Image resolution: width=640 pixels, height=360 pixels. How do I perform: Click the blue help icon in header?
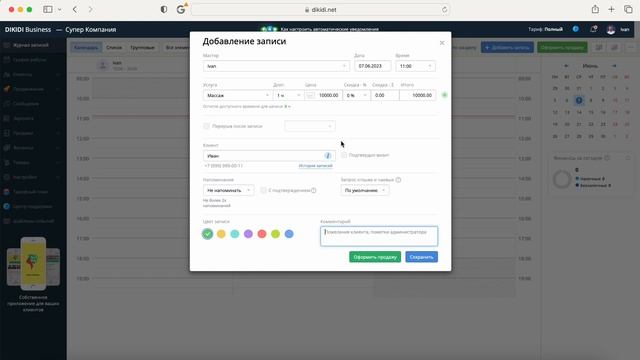click(x=576, y=29)
